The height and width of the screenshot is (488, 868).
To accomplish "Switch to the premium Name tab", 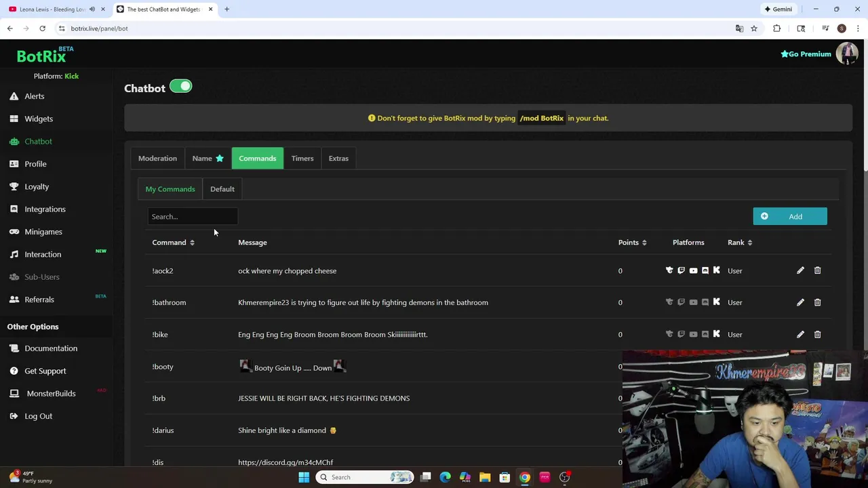I will pos(208,158).
